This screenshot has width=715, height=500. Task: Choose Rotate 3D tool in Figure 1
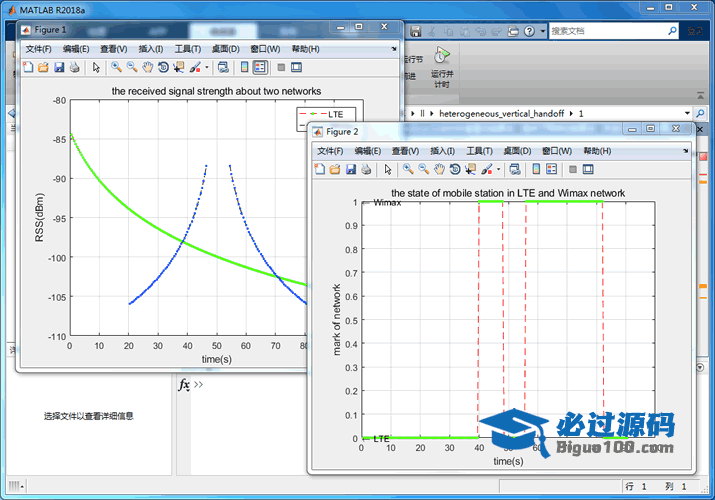coord(163,67)
